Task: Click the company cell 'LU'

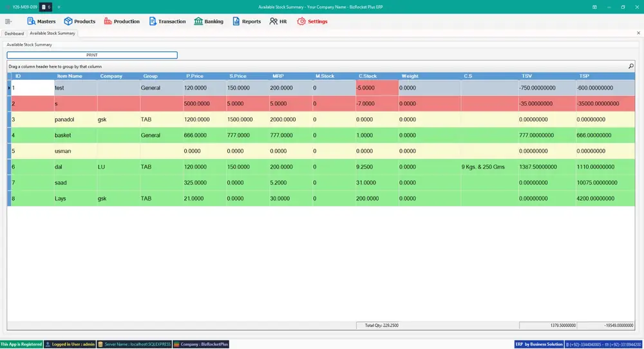Action: coord(118,167)
